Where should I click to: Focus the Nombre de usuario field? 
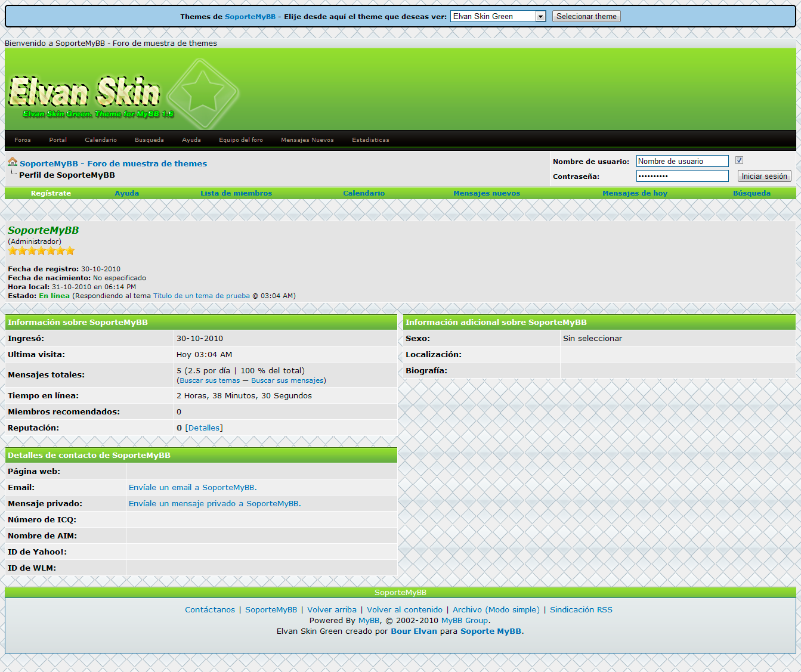(682, 161)
